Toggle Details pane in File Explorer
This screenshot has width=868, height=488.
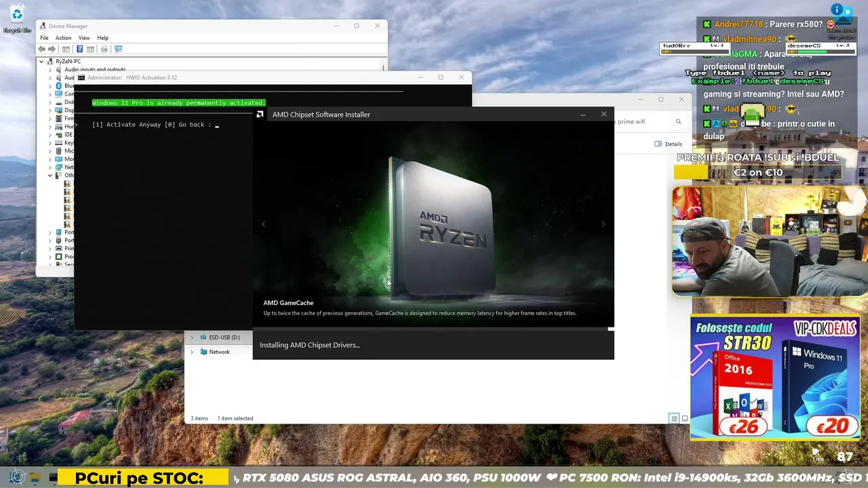click(669, 144)
